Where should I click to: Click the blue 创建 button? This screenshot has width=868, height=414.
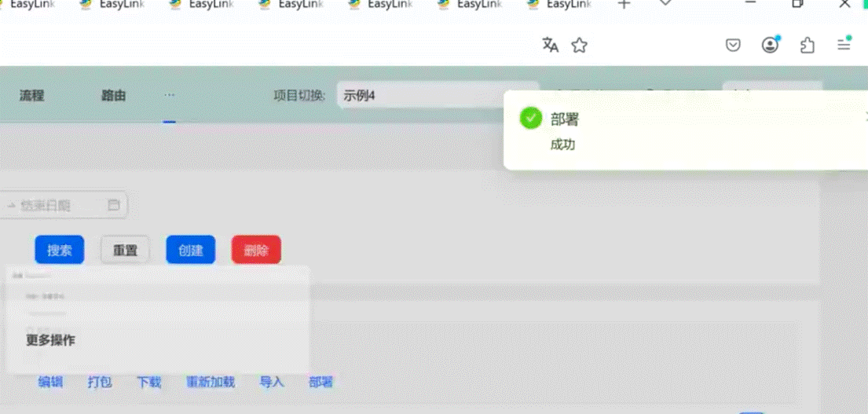[190, 251]
